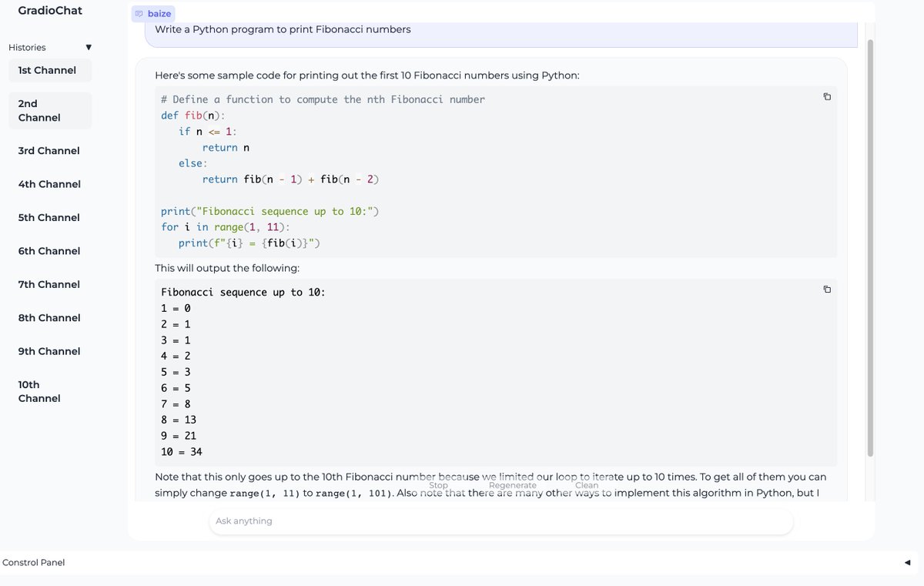Choose the 9th Channel
The width and height of the screenshot is (924, 586).
pyautogui.click(x=50, y=351)
